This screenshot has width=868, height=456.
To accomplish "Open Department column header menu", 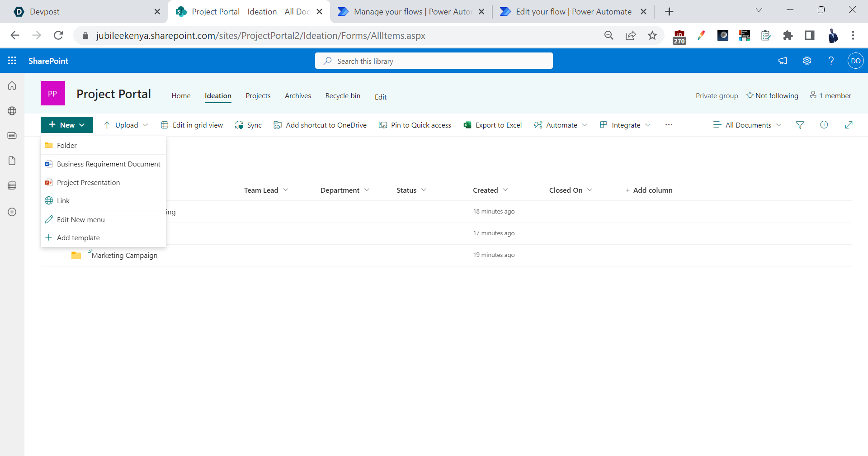I will coord(345,190).
